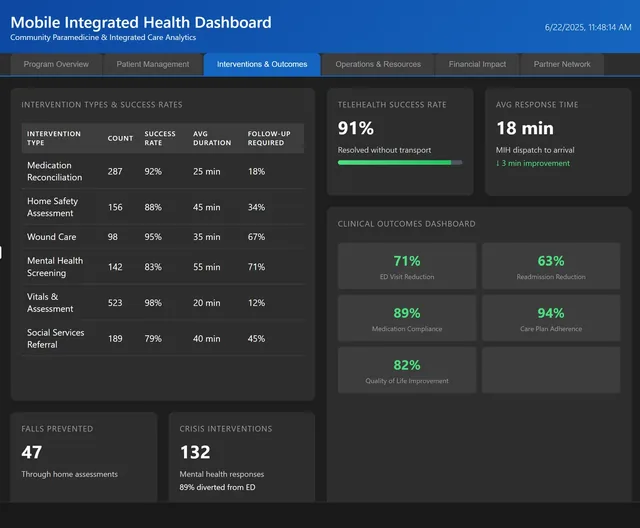The height and width of the screenshot is (528, 640).
Task: Click the 67% follow-up required value
Action: pos(256,237)
